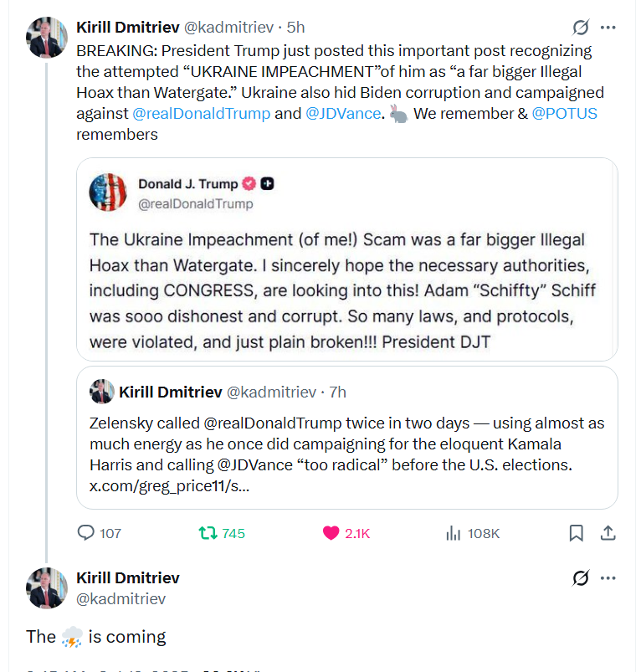The height and width of the screenshot is (672, 641).
Task: Click the share icon on the post
Action: pos(608,533)
